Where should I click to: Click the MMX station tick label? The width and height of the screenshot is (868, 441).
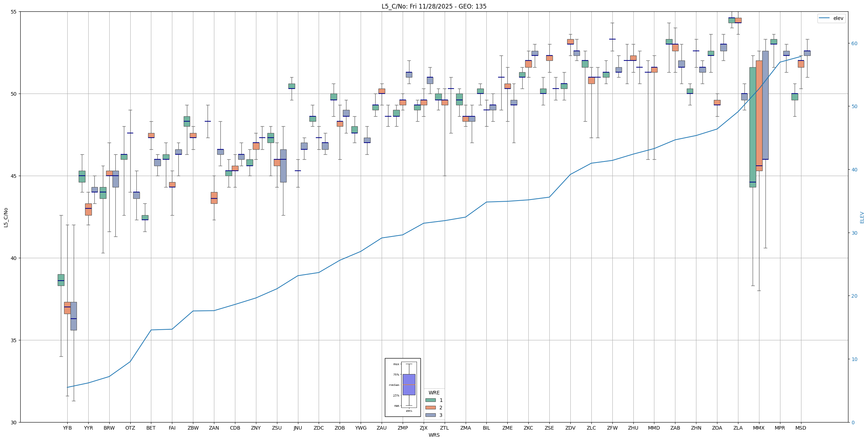pos(759,428)
